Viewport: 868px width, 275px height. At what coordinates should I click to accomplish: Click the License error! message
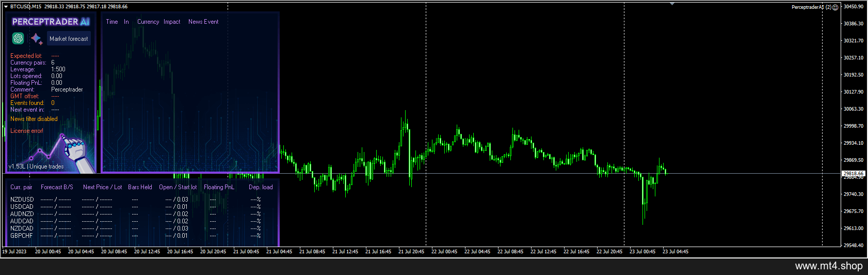click(x=27, y=131)
